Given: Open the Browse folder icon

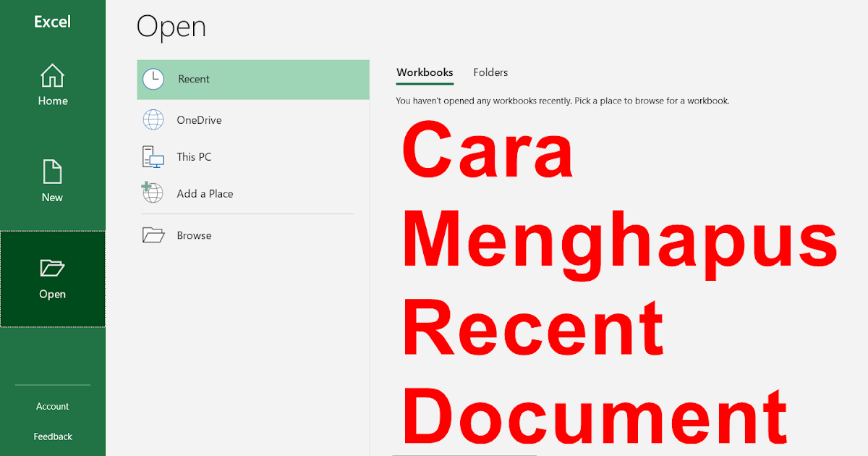Looking at the screenshot, I should click(x=153, y=235).
